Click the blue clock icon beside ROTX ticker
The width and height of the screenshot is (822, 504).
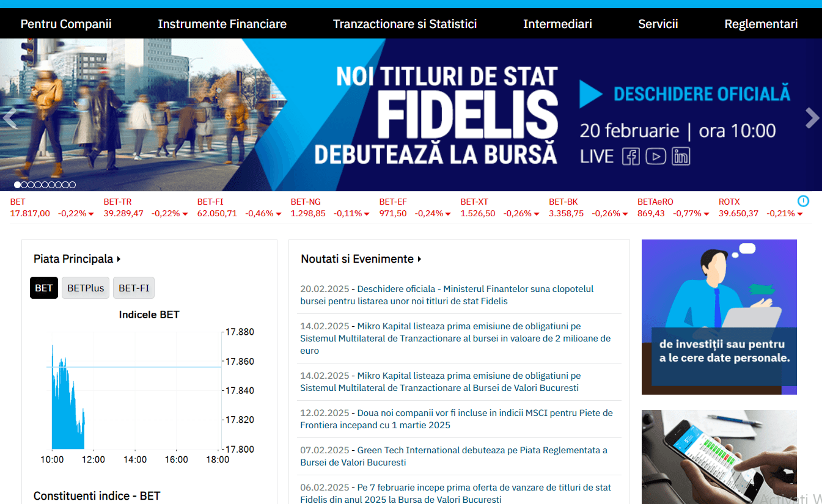[803, 201]
